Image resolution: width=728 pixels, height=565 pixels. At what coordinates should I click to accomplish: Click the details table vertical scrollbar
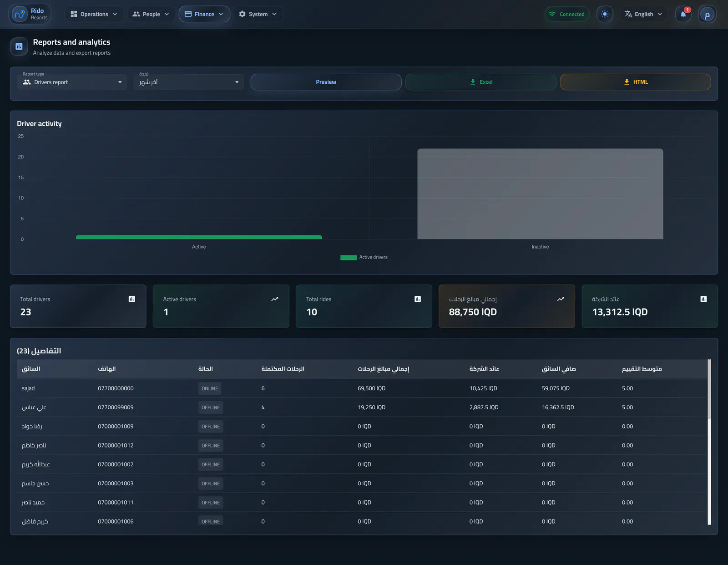[x=709, y=389]
